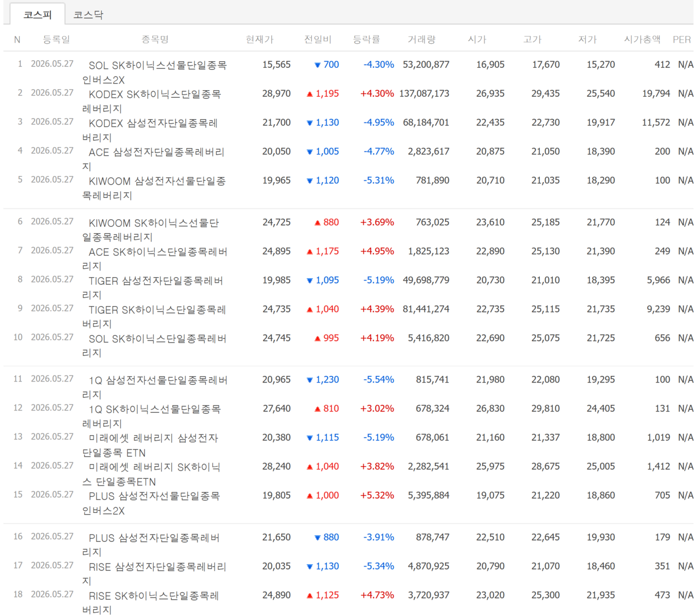Open RISE 삼성전자단일종목레버리지 link
This screenshot has height=616, width=700.
pos(154,574)
